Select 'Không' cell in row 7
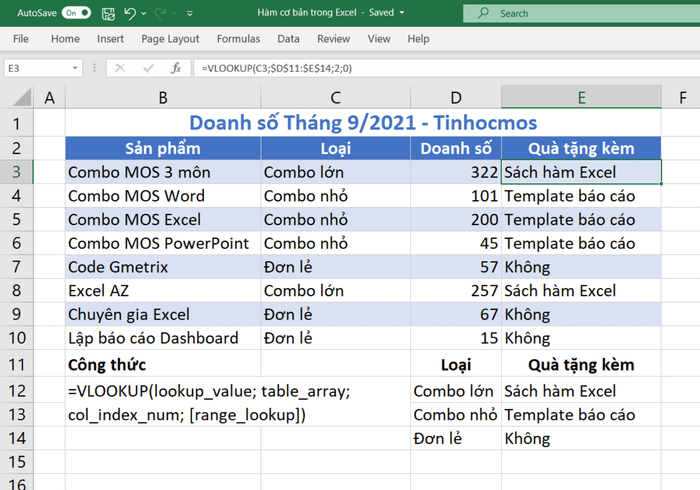This screenshot has width=700, height=490. (x=581, y=266)
